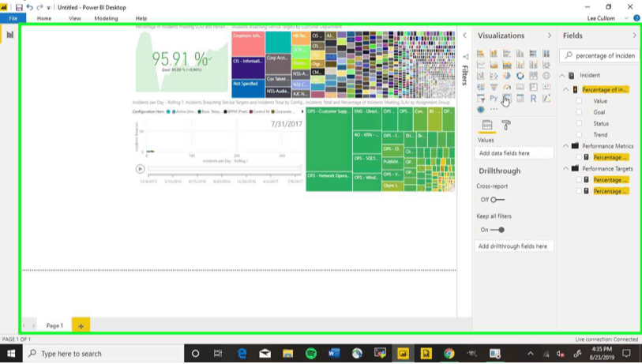
Task: Check the Value field checkbox
Action: (x=579, y=101)
